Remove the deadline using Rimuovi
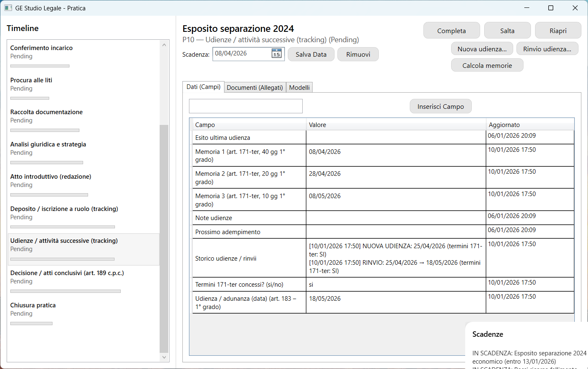The height and width of the screenshot is (369, 588). 358,54
